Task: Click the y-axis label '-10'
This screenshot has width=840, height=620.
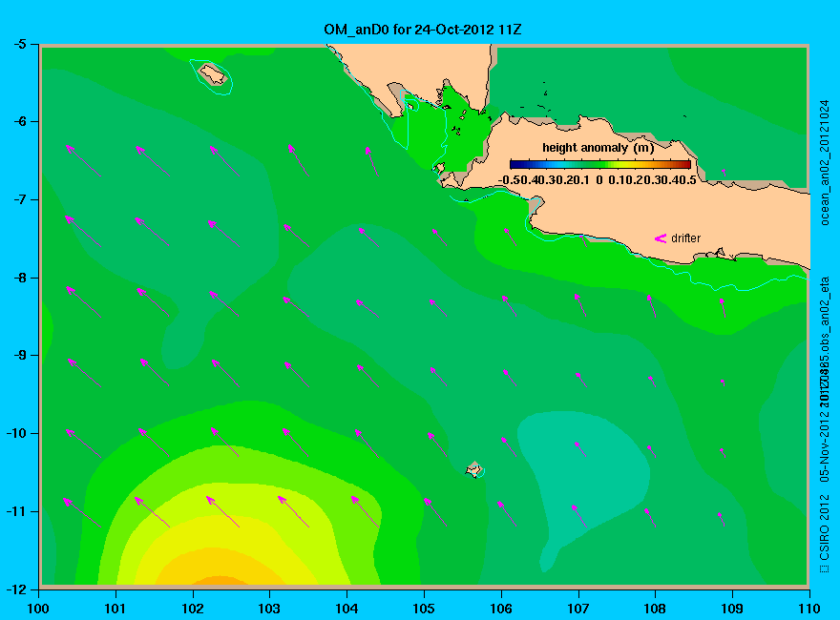Action: (x=16, y=433)
